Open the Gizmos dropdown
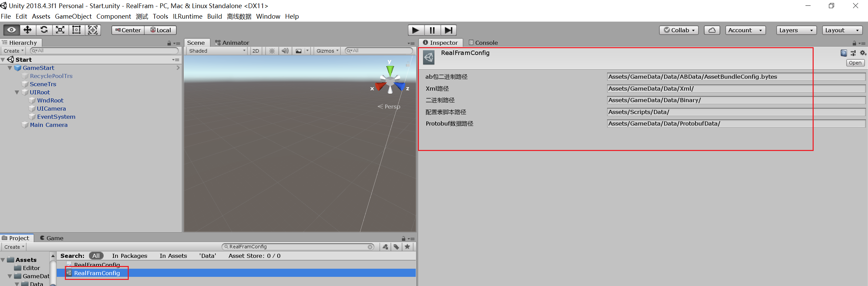Image resolution: width=868 pixels, height=286 pixels. coord(327,51)
